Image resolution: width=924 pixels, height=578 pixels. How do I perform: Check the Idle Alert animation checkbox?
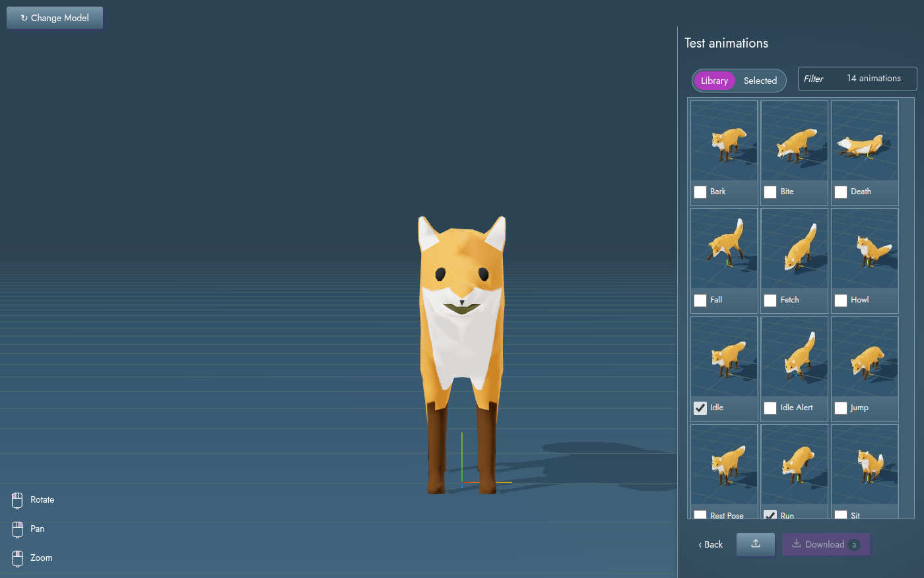pyautogui.click(x=770, y=408)
